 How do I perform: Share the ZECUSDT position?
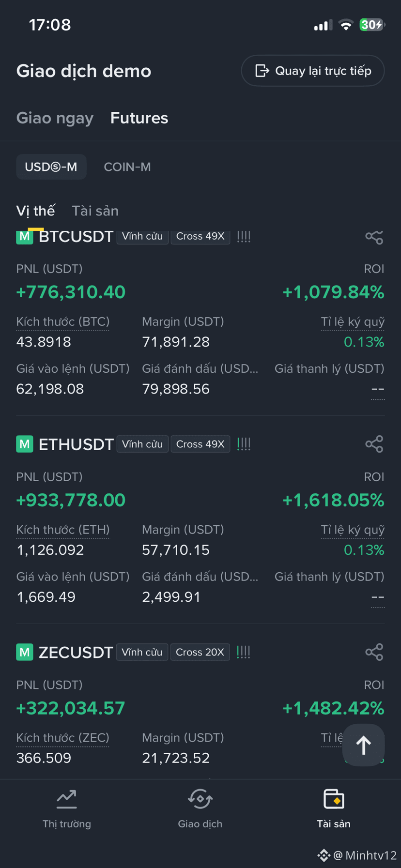[374, 652]
